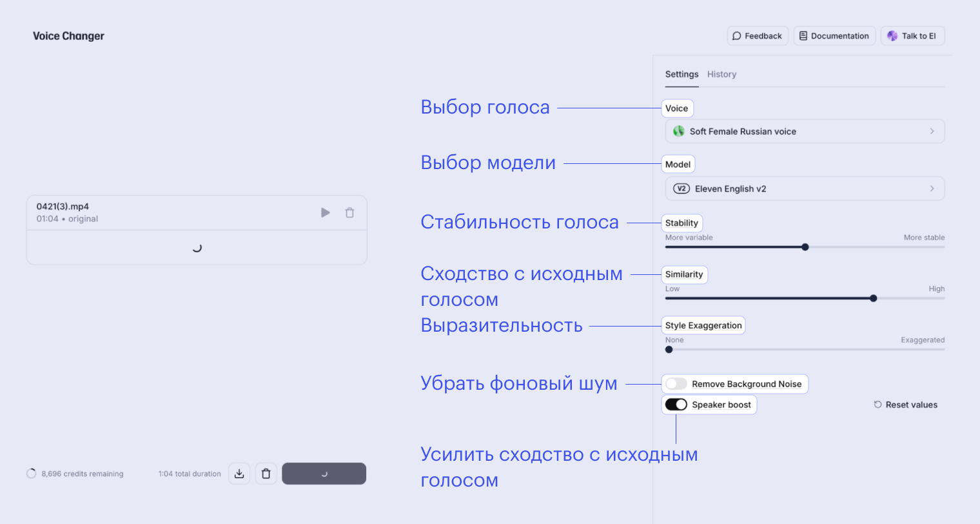This screenshot has width=980, height=524.
Task: Click the Talk to El button
Action: tap(912, 35)
